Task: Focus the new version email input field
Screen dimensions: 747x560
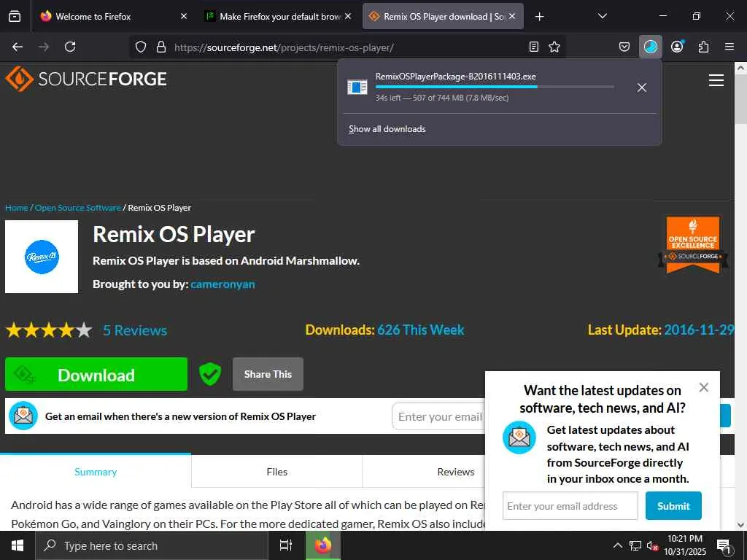Action: pos(438,416)
